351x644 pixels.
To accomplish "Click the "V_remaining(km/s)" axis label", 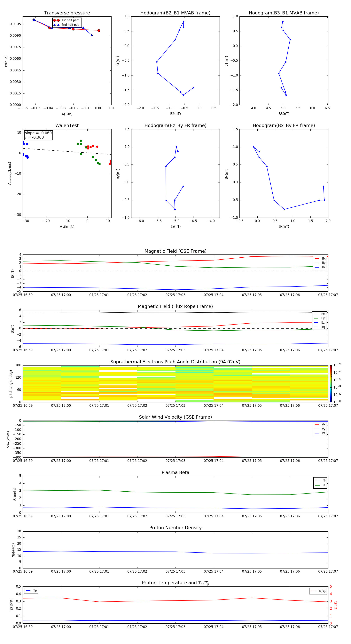I will point(10,173).
